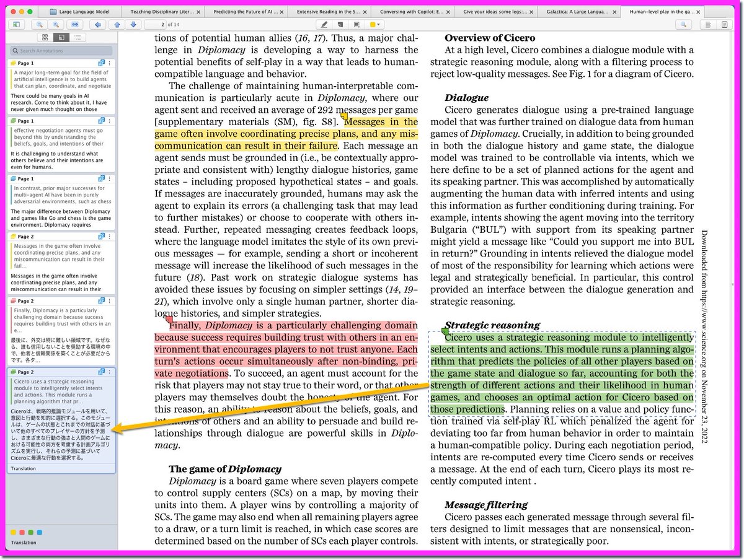Click Translation tag in selected Cicero annotation

pyautogui.click(x=24, y=468)
